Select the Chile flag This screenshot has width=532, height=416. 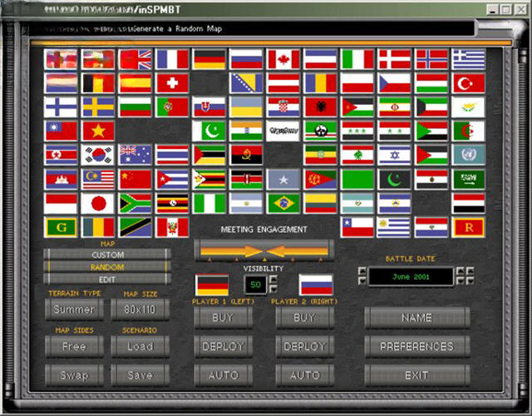coord(357,227)
